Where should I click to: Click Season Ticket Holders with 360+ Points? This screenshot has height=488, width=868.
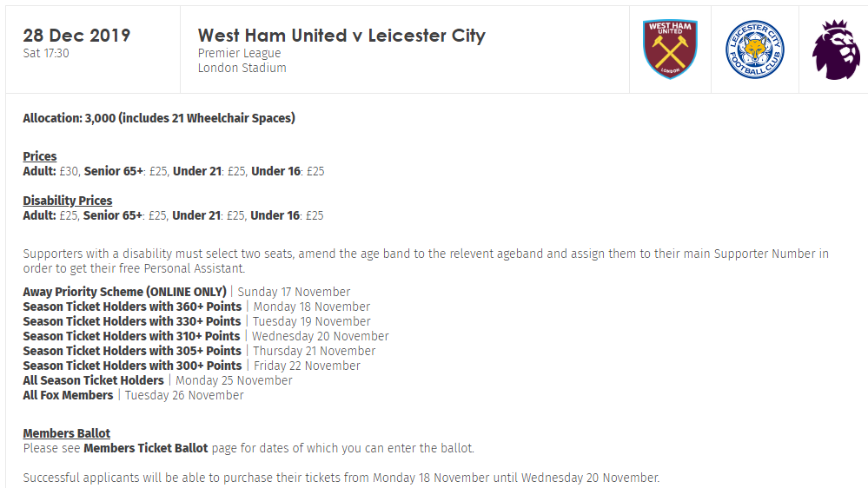pos(132,307)
